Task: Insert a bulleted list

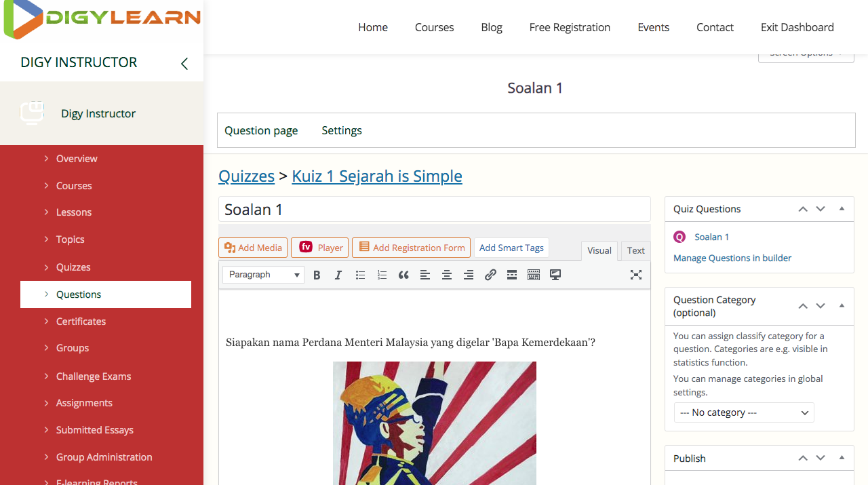Action: [x=360, y=275]
